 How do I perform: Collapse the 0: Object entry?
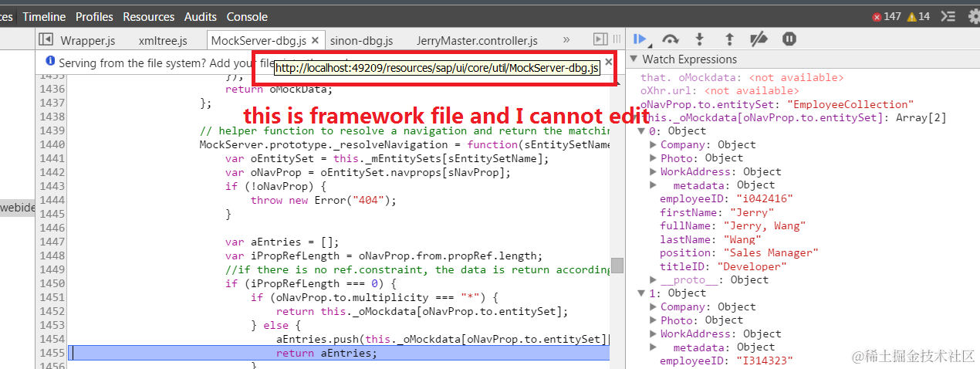point(643,130)
